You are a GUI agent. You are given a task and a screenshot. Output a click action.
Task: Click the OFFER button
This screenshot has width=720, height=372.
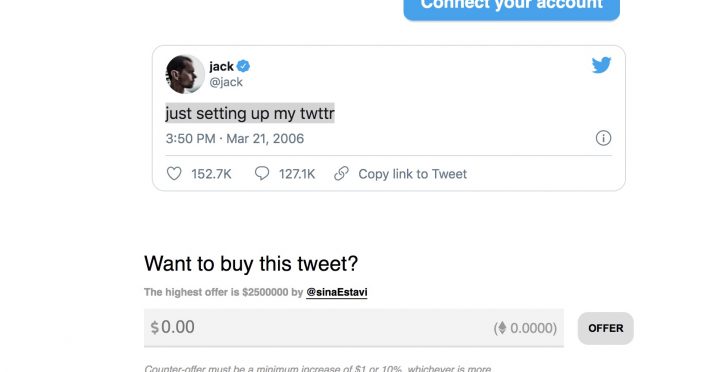click(606, 328)
